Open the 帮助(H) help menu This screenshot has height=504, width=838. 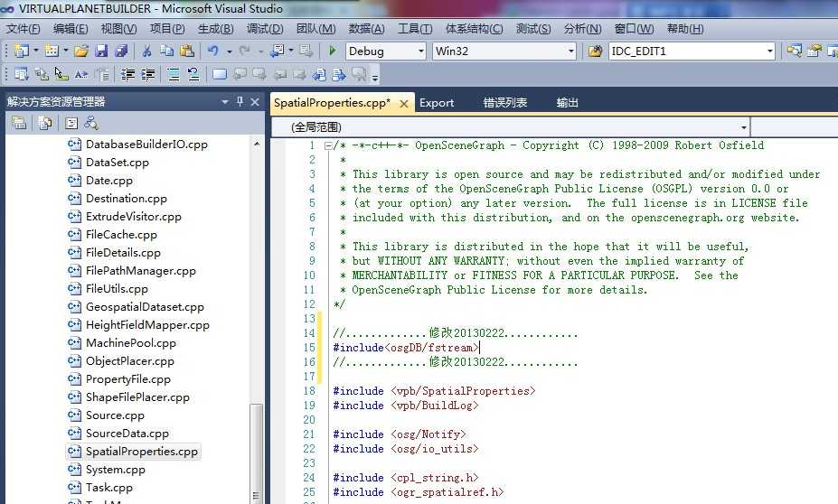685,29
